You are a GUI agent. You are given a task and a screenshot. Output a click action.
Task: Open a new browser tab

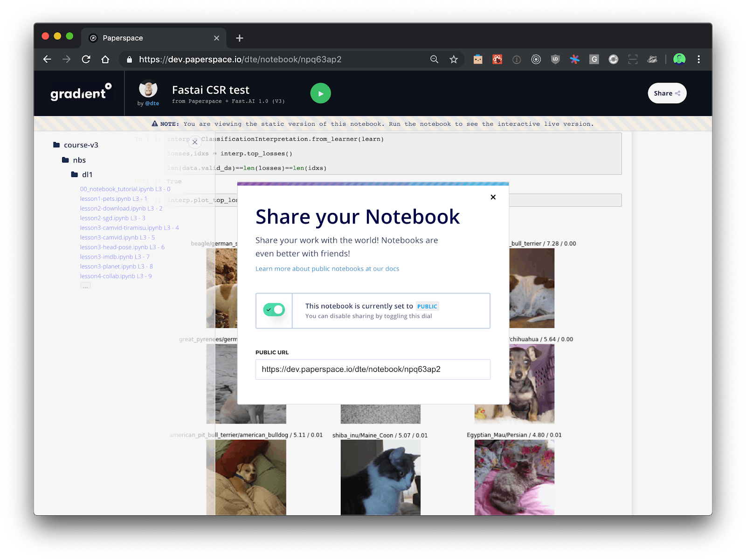[x=239, y=38]
